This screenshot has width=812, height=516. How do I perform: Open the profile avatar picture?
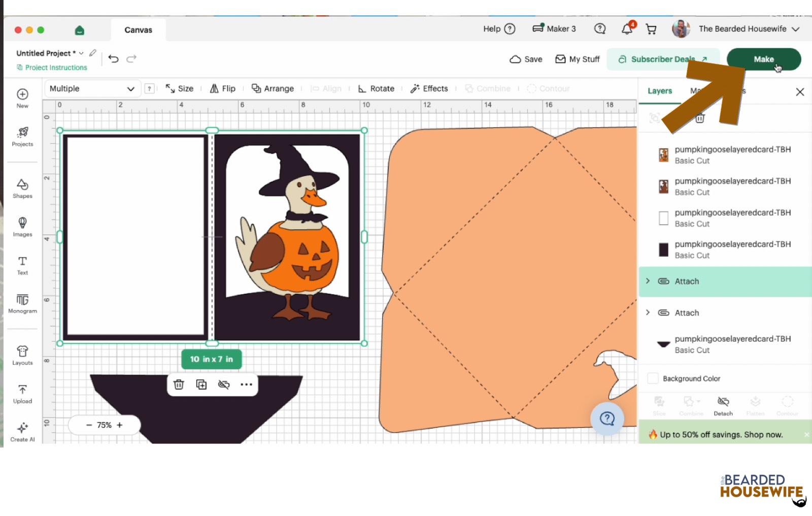point(681,29)
